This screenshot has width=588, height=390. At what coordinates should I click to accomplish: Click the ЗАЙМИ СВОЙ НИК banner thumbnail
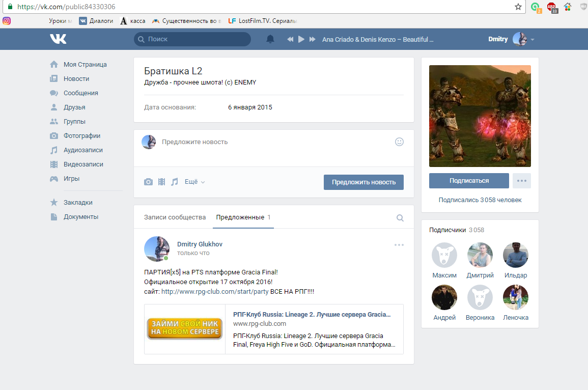184,329
